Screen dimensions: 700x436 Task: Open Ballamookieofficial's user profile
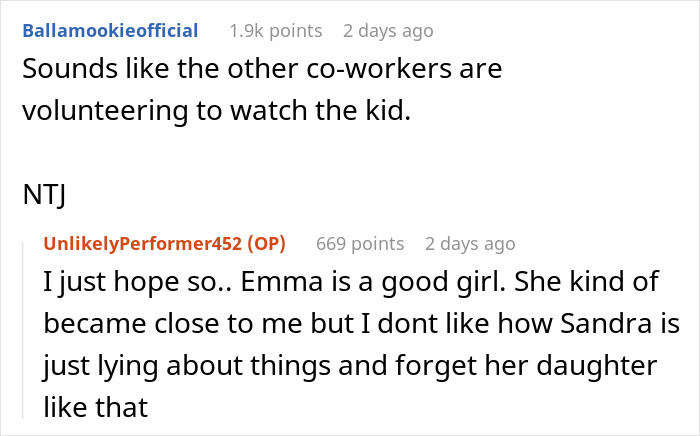(110, 31)
